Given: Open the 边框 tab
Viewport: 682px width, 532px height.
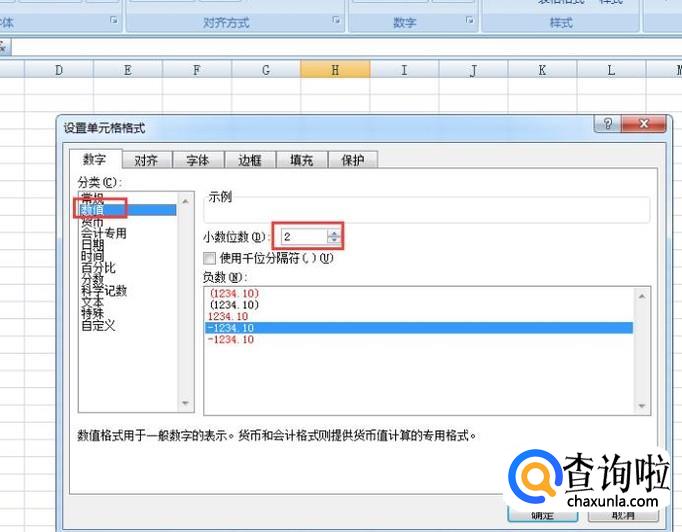Looking at the screenshot, I should click(249, 160).
